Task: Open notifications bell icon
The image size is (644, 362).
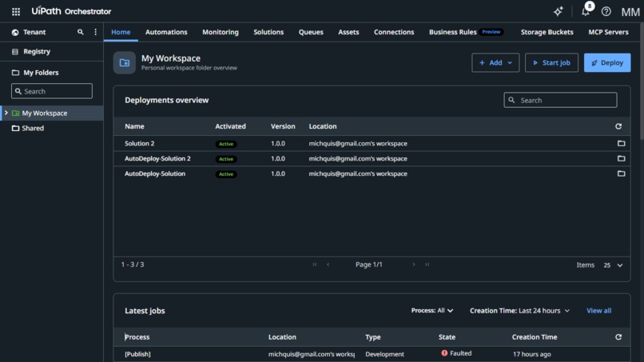Action: tap(586, 11)
